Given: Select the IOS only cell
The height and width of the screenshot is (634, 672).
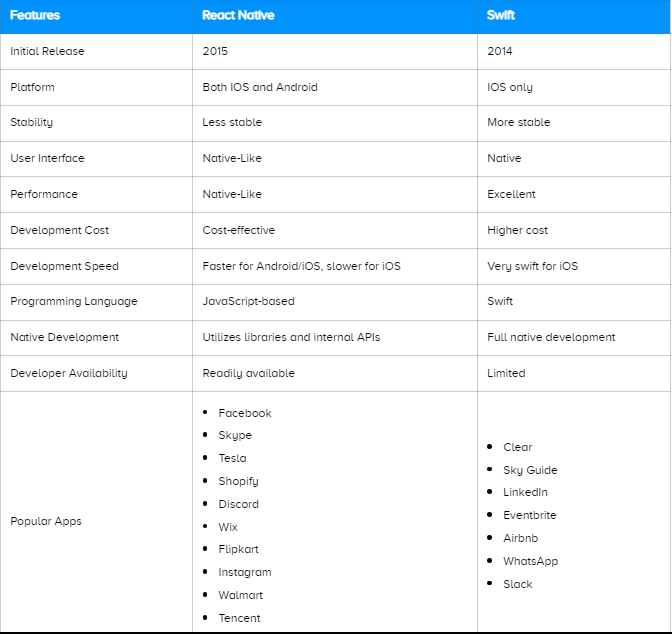Looking at the screenshot, I should tap(510, 87).
